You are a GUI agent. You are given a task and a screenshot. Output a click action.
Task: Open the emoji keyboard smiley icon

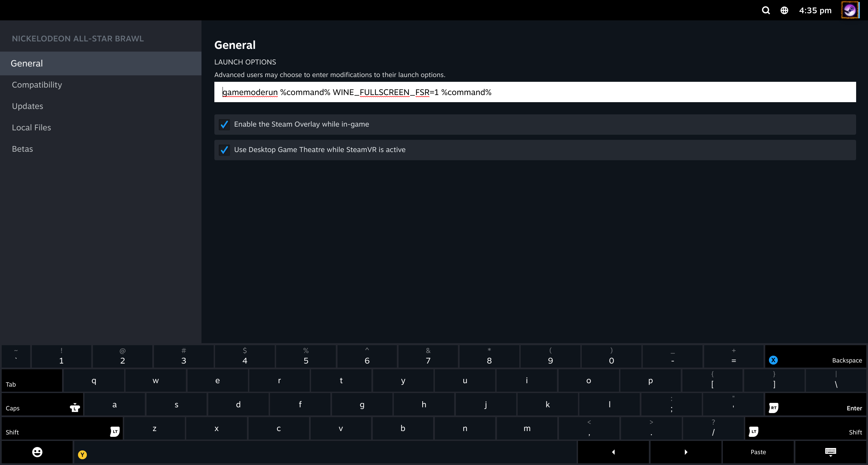[37, 452]
